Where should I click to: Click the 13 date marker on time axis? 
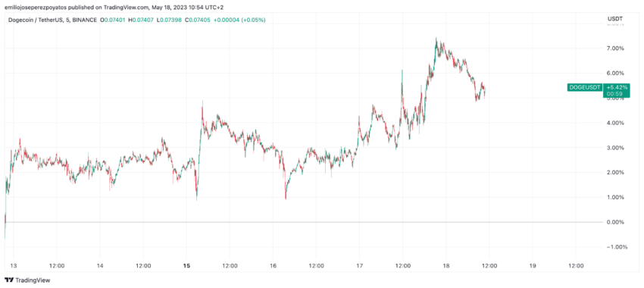click(14, 266)
